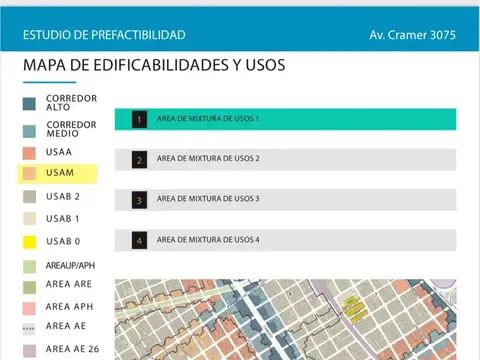
Task: Click the number 1 black badge
Action: (139, 119)
